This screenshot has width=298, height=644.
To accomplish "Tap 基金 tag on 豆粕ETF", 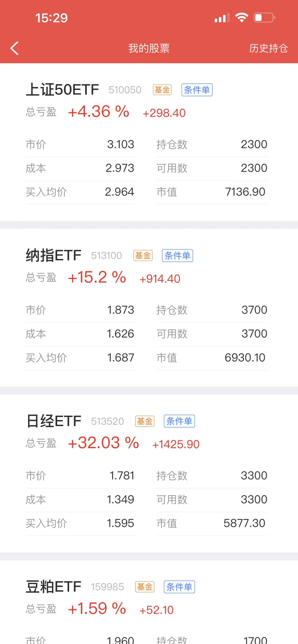I will click(x=145, y=587).
